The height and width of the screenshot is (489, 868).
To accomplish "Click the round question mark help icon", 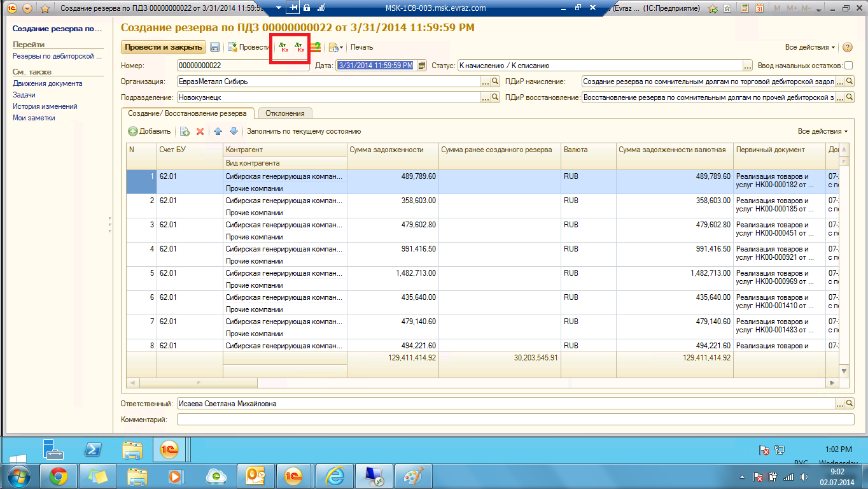I will (x=847, y=47).
